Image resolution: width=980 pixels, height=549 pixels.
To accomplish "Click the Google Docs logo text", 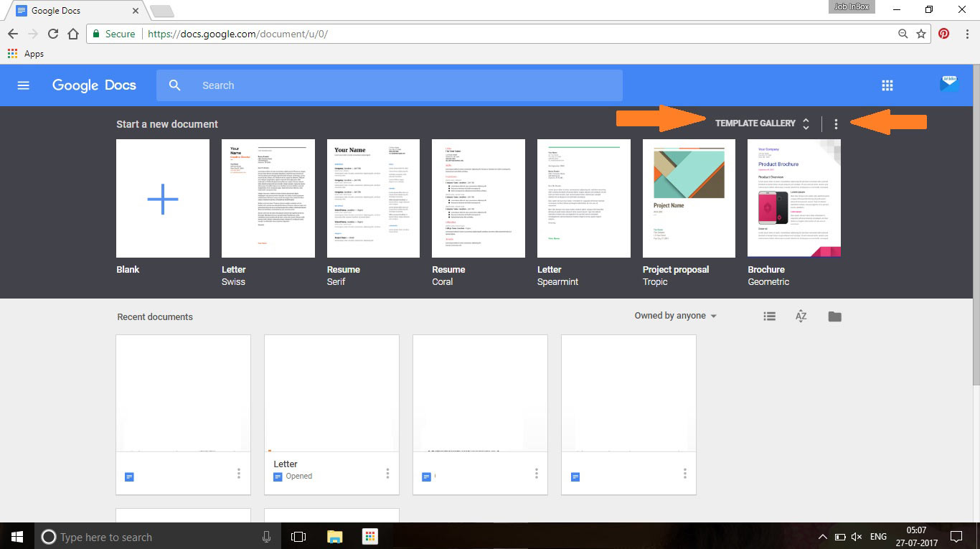I will (x=94, y=85).
